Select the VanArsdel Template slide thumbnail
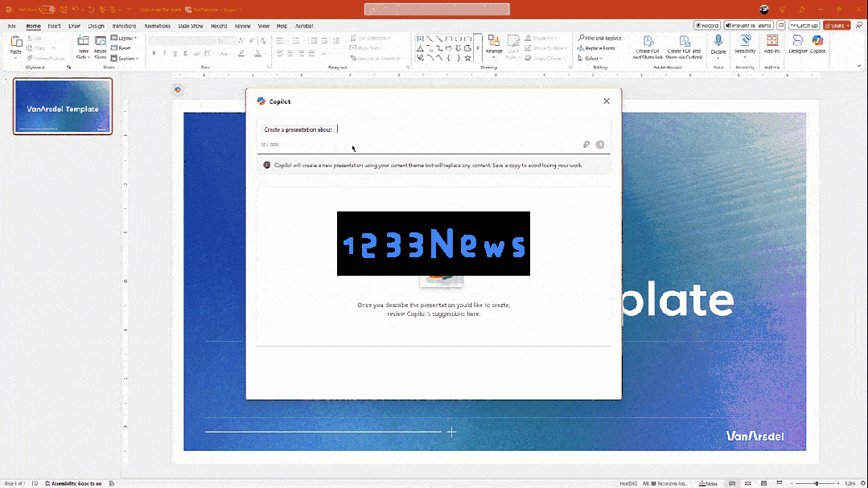Screen dimensions: 868x488 click(63, 106)
